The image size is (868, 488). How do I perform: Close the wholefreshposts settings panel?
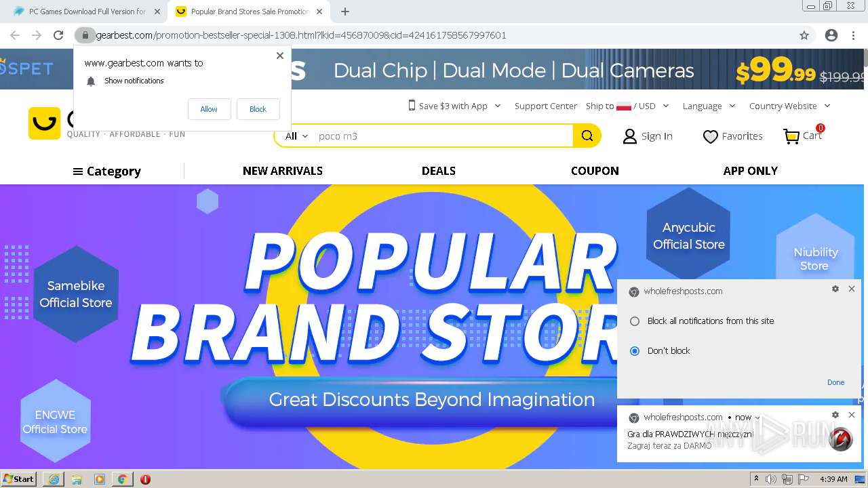tap(852, 289)
